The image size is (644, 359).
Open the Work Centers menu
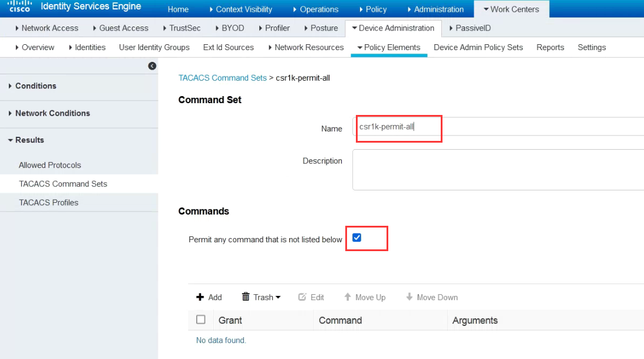(511, 9)
